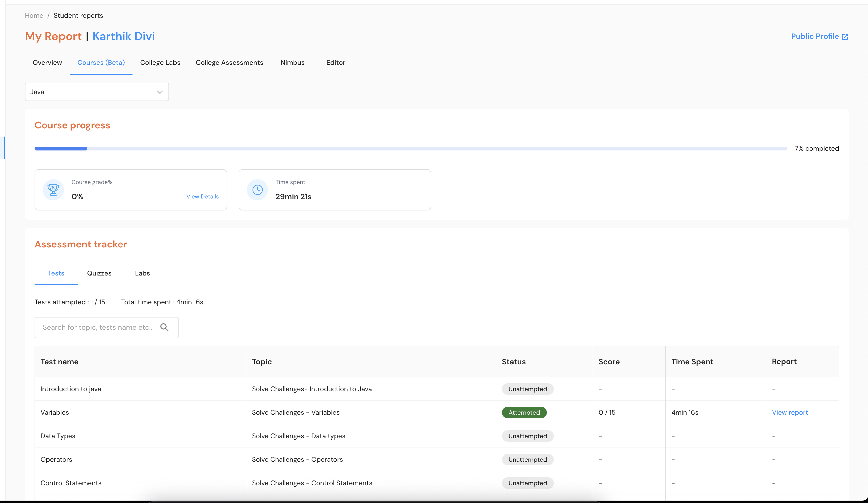The width and height of the screenshot is (868, 503).
Task: Go to College Assessments tab
Action: [229, 63]
